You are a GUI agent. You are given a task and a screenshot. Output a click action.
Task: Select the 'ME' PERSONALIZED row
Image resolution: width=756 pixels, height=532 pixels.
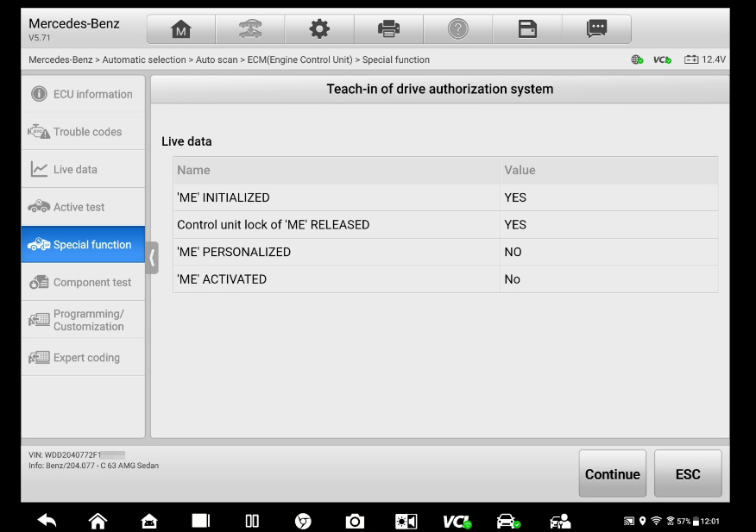(445, 252)
